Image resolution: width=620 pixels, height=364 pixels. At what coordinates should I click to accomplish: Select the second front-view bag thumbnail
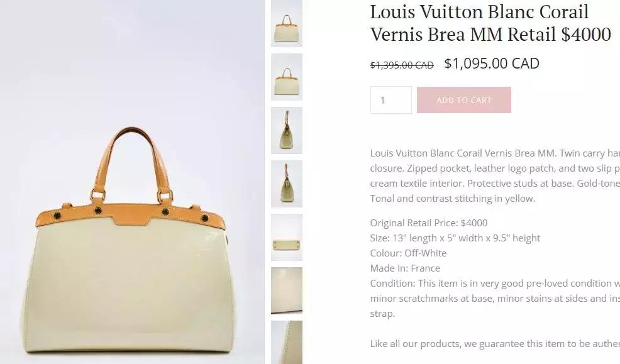click(287, 77)
